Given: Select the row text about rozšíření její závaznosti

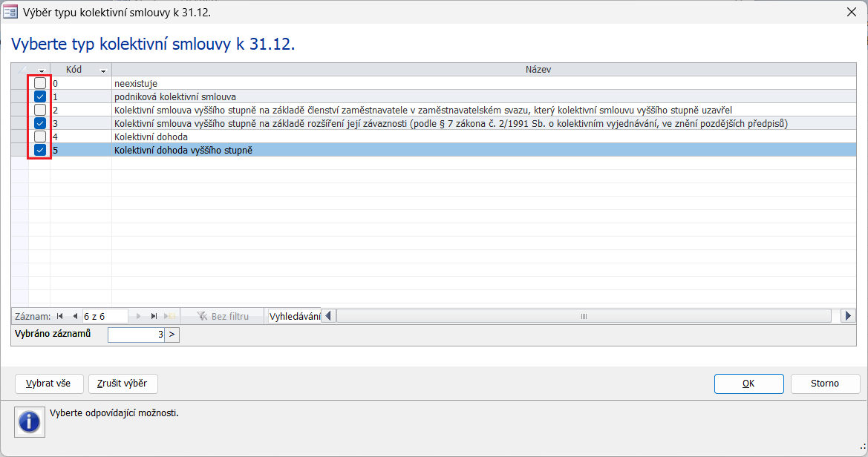Looking at the screenshot, I should [484, 123].
